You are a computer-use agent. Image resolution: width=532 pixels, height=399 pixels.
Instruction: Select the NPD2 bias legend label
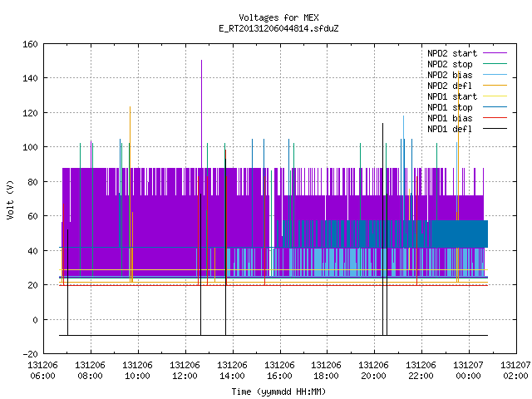tap(450, 75)
